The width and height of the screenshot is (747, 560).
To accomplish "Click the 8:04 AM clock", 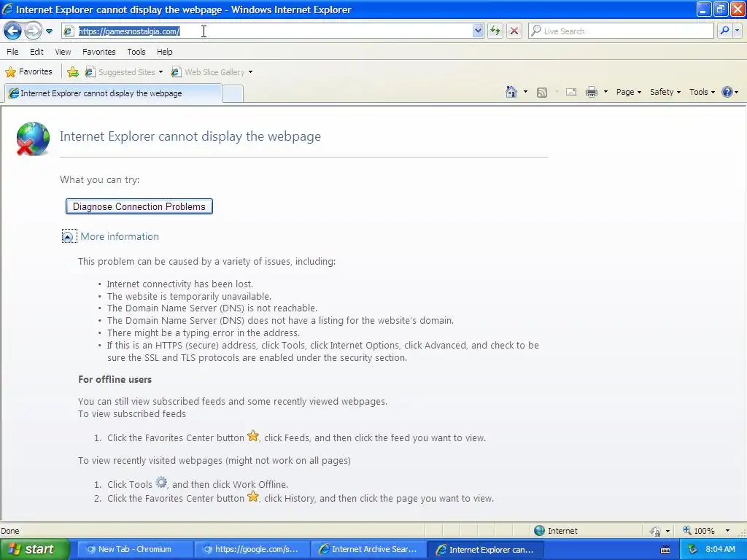I will (x=720, y=549).
